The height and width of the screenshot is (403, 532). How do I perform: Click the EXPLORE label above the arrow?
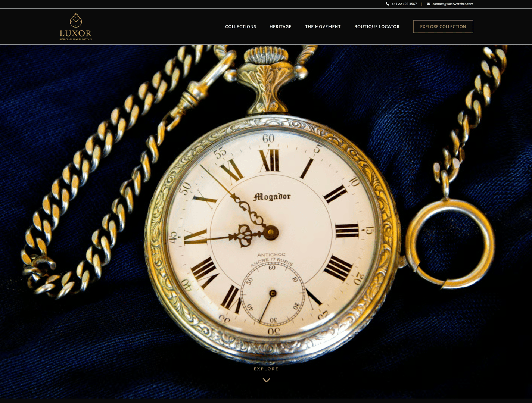coord(266,369)
